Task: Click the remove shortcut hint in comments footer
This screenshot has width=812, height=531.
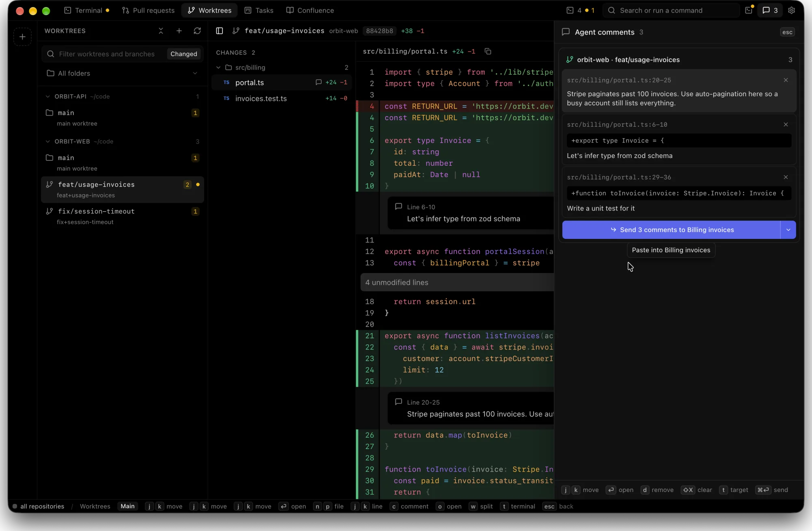Action: point(657,490)
